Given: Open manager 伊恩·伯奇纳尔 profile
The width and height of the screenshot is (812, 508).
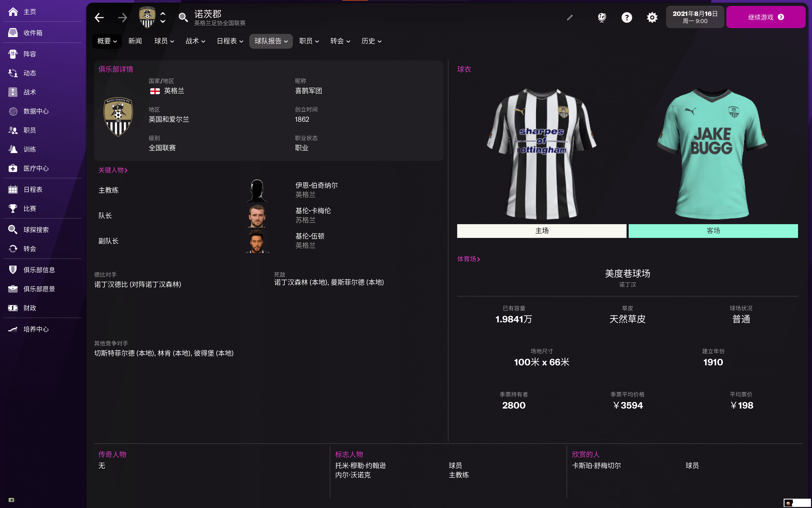Looking at the screenshot, I should pyautogui.click(x=316, y=185).
